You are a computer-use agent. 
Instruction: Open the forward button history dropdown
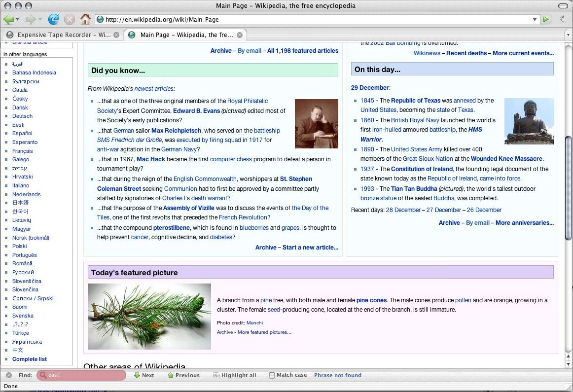point(40,20)
